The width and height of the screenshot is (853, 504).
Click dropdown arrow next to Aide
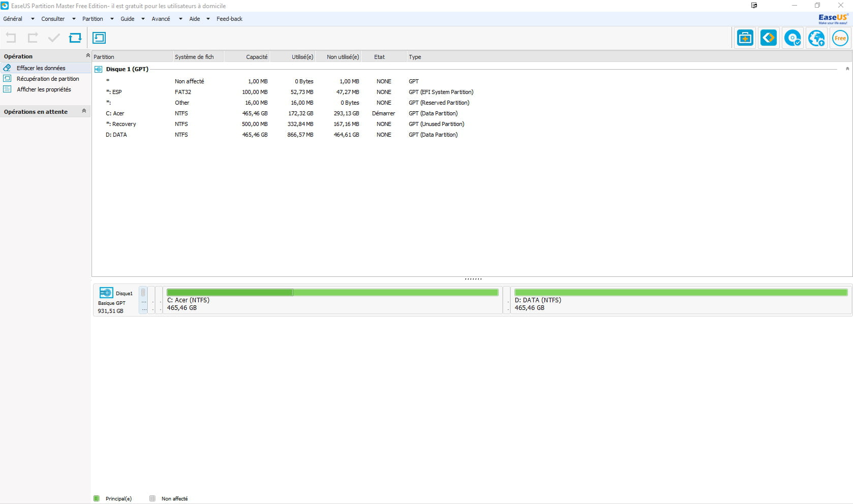click(208, 19)
